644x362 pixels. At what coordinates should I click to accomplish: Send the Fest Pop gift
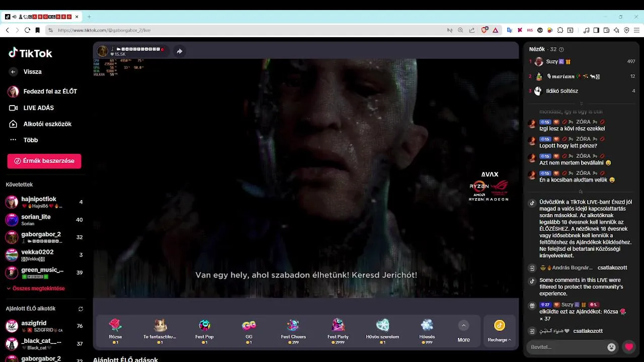204,331
